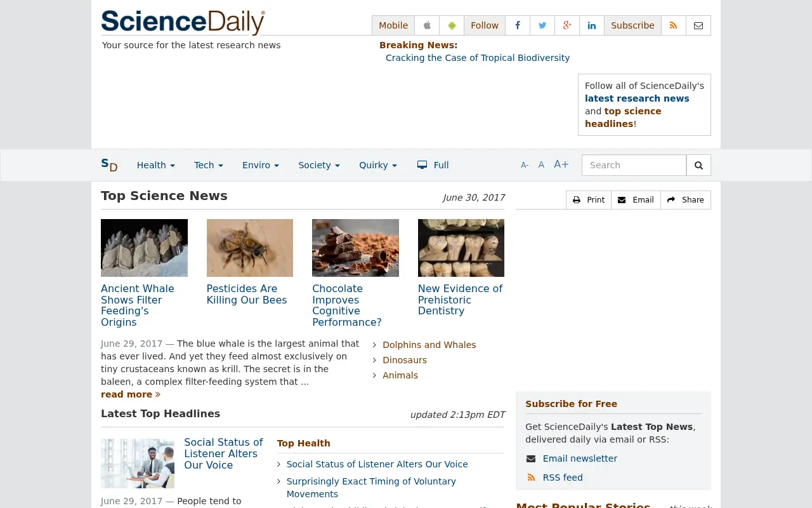The image size is (812, 508).
Task: Expand the Health menu
Action: click(156, 165)
